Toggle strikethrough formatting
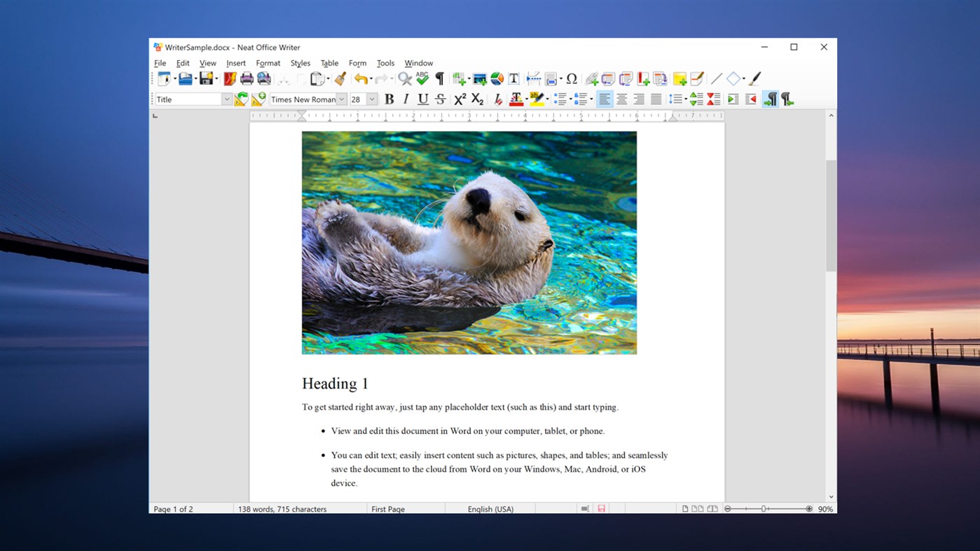The image size is (980, 551). tap(440, 99)
